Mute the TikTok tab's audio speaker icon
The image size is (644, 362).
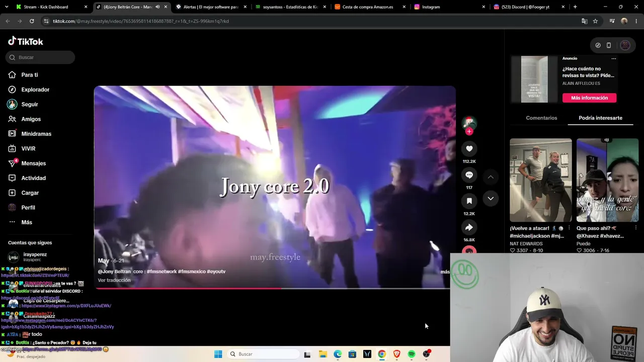click(157, 7)
